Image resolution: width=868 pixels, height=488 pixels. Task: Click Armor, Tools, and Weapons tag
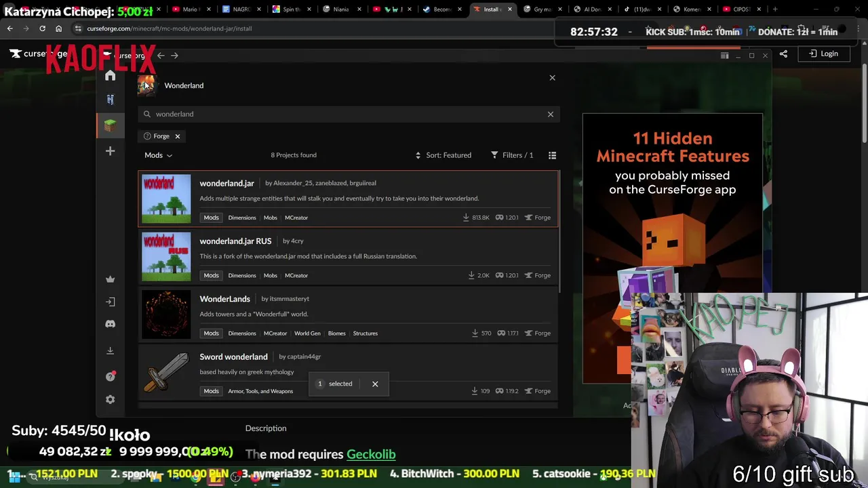tap(260, 391)
